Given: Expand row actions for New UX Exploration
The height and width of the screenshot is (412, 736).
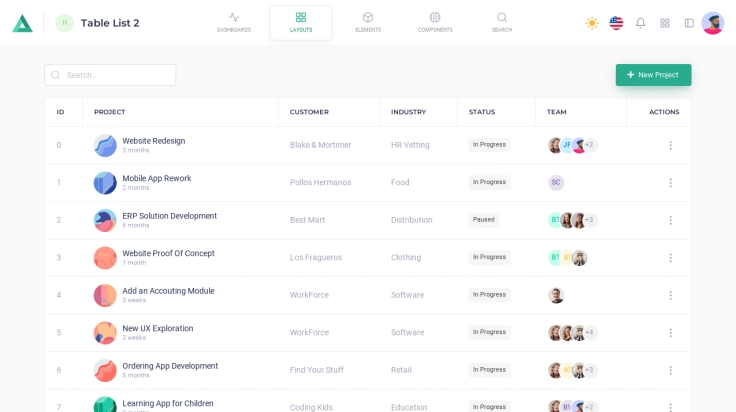Looking at the screenshot, I should pyautogui.click(x=670, y=333).
